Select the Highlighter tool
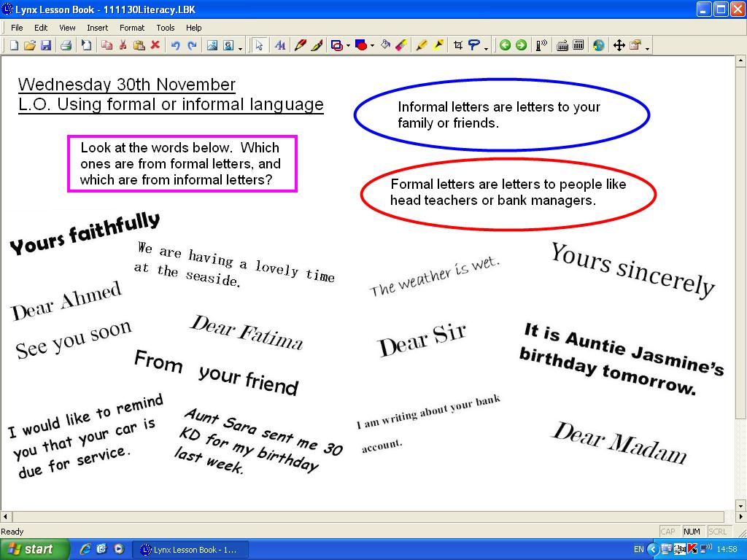747x560 pixels. point(422,44)
